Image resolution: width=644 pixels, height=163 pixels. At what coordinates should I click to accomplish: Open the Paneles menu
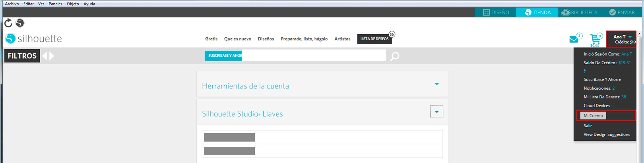click(55, 4)
